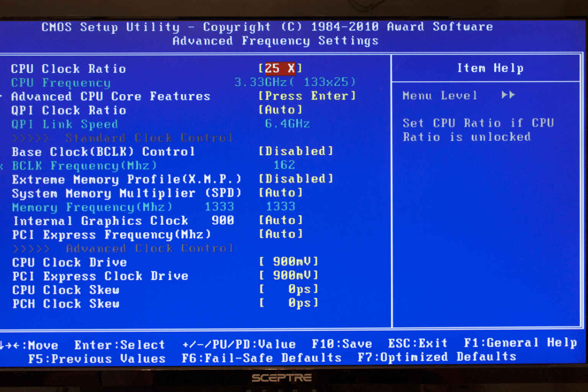Select Press Enter value for CPU Core Features

click(x=307, y=96)
